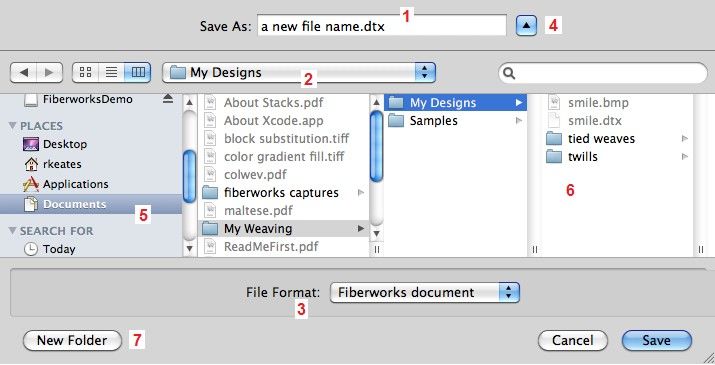Click the back navigation arrow
Screen dimensions: 715x365
(x=23, y=72)
